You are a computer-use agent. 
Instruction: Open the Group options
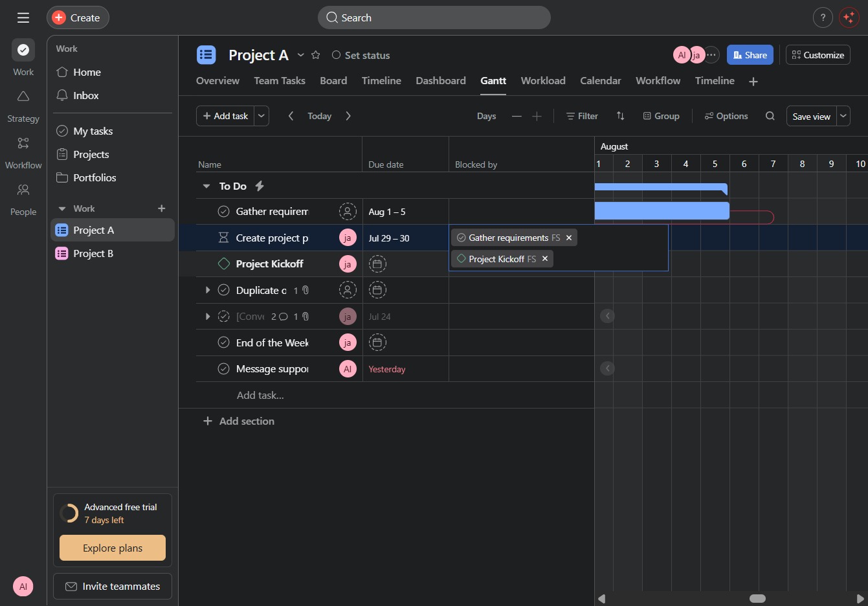point(661,116)
